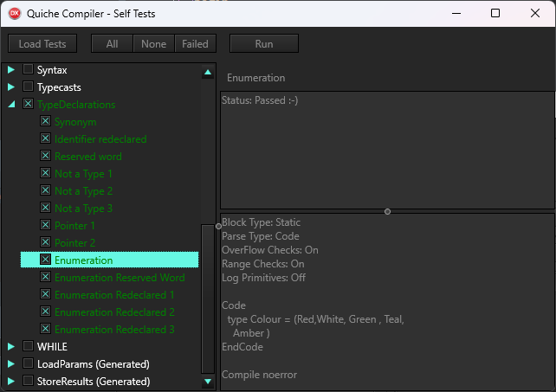This screenshot has height=392, width=556.
Task: Select Enumeration Redeclared 2 test
Action: (114, 312)
